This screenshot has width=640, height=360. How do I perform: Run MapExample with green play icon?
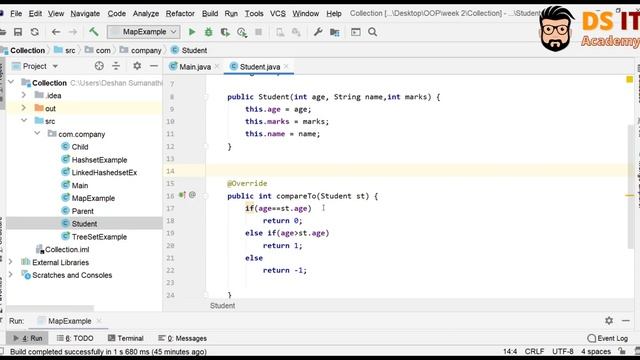(191, 32)
